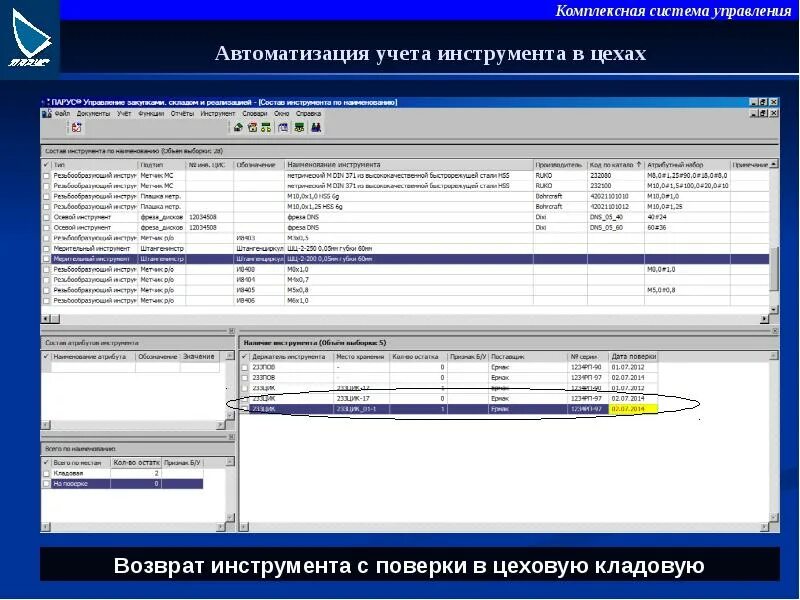Click the top table vertical scrollbar thumb
Image resolution: width=800 pixels, height=600 pixels.
(774, 269)
